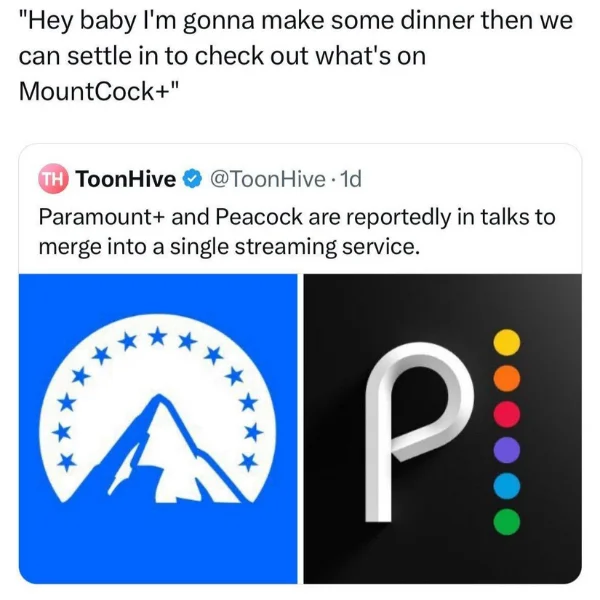
Task: Click the top star above the mountain
Action: click(x=155, y=335)
